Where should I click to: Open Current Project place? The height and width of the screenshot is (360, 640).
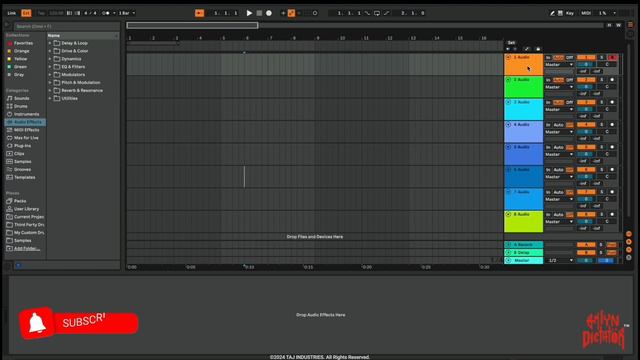pyautogui.click(x=29, y=217)
